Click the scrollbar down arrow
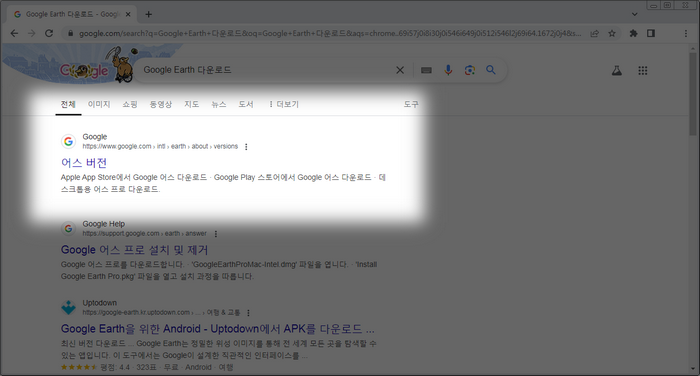This screenshot has width=700, height=376. 693,369
